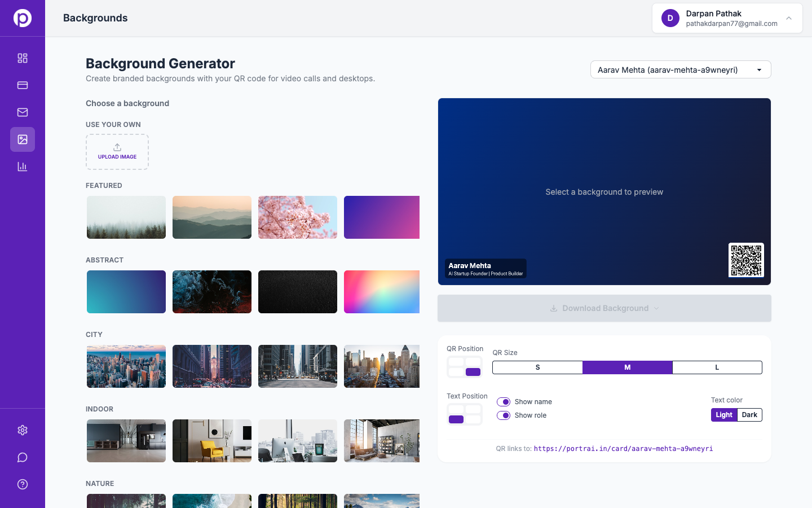Screen dimensions: 812x508
Task: Select QR size S
Action: point(537,367)
